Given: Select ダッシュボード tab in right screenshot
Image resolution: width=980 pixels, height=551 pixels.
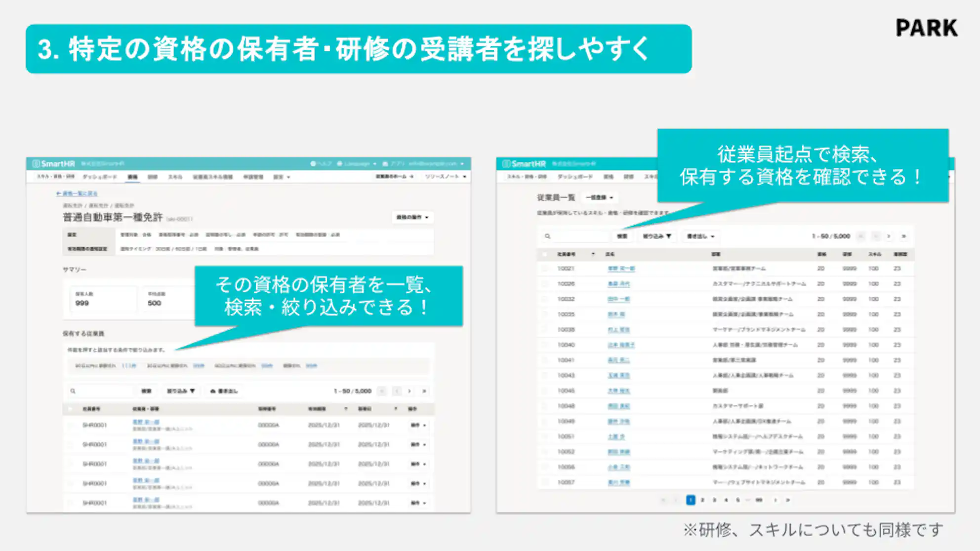Looking at the screenshot, I should point(575,177).
